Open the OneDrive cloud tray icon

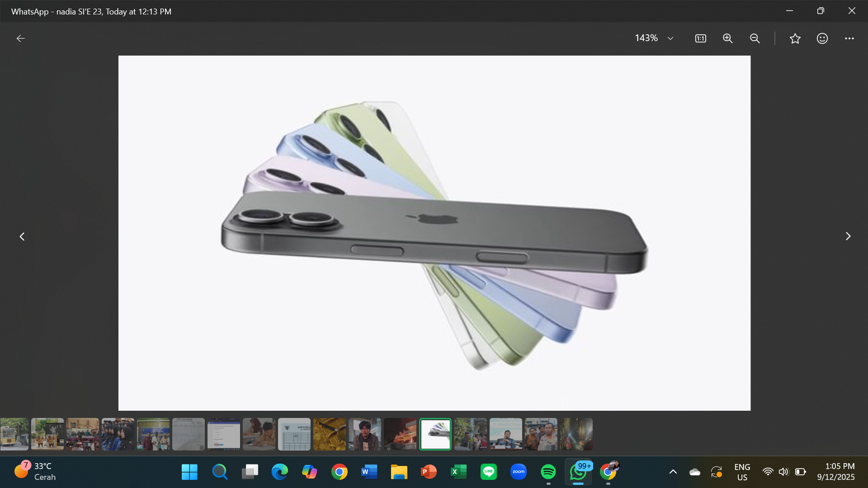coord(695,472)
